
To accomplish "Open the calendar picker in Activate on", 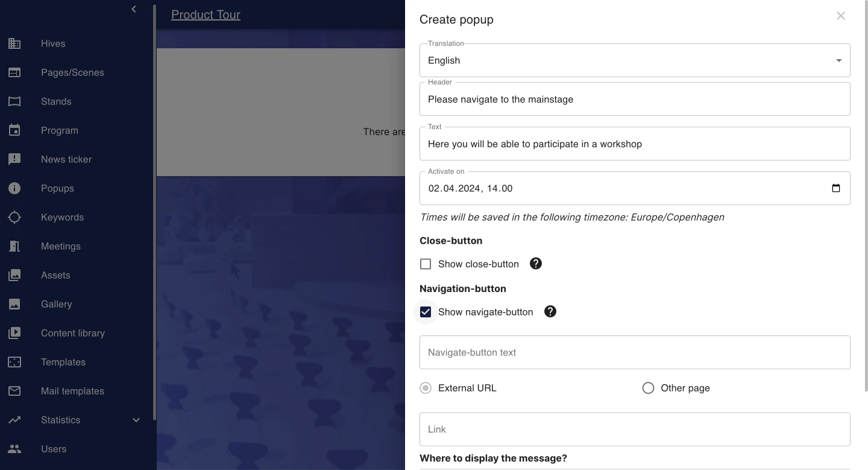I will (x=836, y=188).
